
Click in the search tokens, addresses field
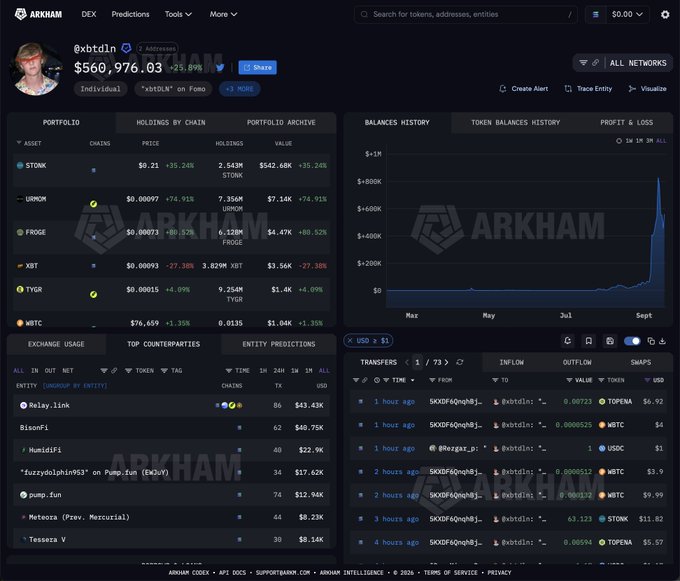[x=465, y=14]
